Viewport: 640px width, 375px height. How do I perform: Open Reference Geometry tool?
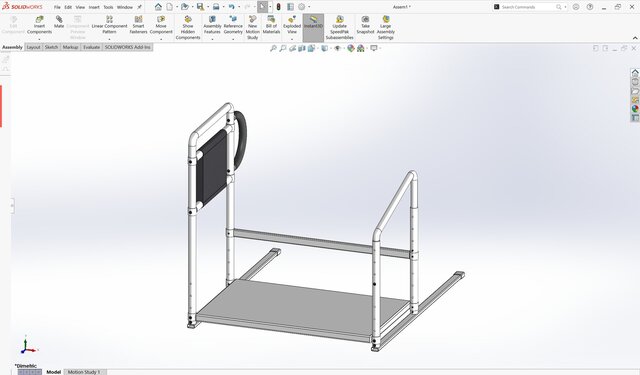(233, 25)
